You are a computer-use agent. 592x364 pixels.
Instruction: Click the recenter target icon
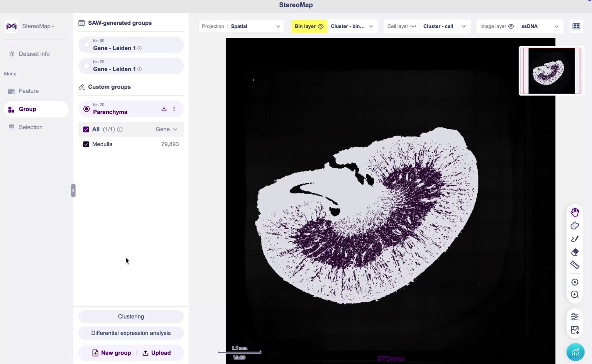(x=575, y=282)
